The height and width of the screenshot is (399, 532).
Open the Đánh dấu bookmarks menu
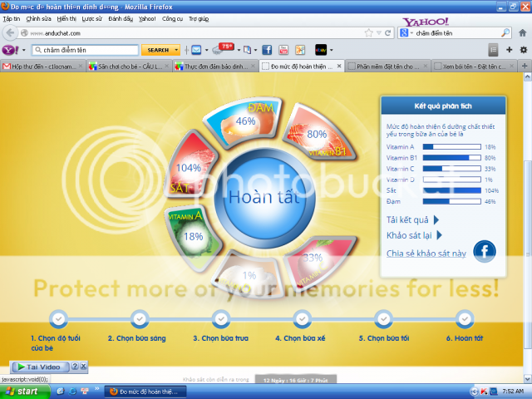tap(120, 17)
